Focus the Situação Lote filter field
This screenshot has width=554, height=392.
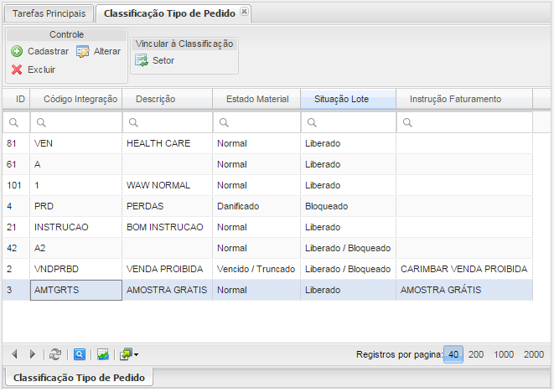(x=349, y=122)
